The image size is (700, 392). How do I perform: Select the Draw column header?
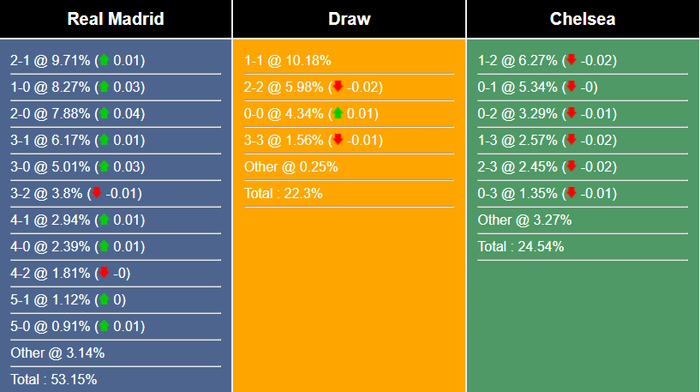[349, 19]
